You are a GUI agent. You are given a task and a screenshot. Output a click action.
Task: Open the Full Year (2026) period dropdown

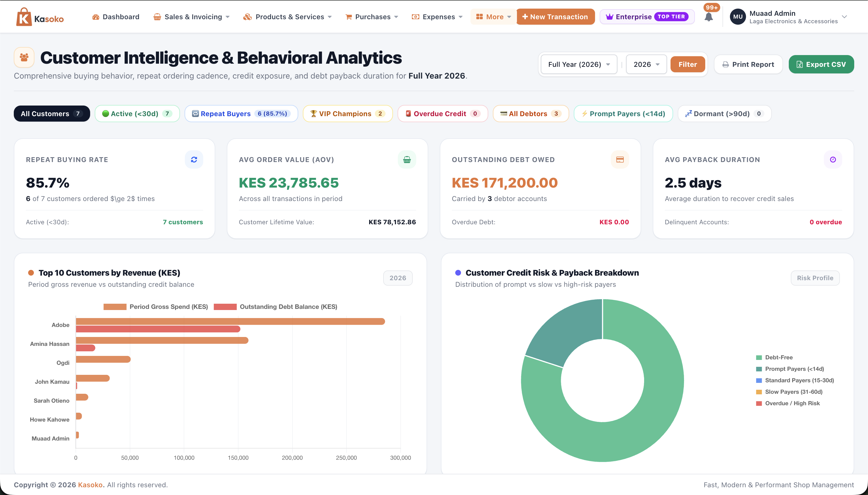tap(579, 65)
